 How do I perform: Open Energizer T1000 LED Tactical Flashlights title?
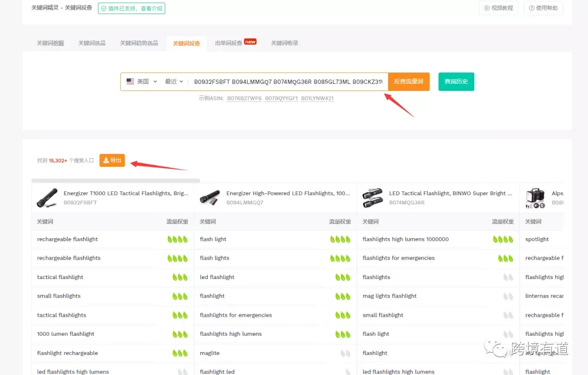point(126,193)
